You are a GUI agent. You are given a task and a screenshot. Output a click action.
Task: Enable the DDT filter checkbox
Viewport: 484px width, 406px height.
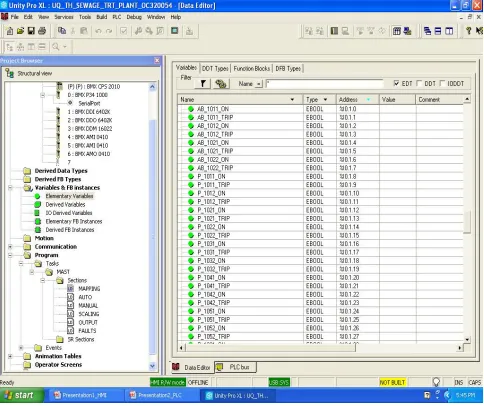[419, 83]
